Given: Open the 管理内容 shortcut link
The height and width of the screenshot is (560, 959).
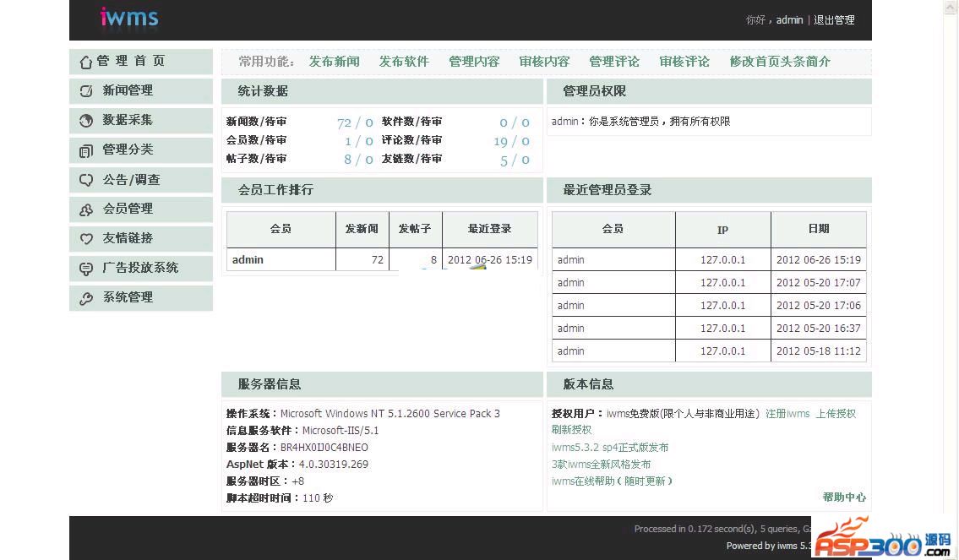Looking at the screenshot, I should [x=474, y=62].
